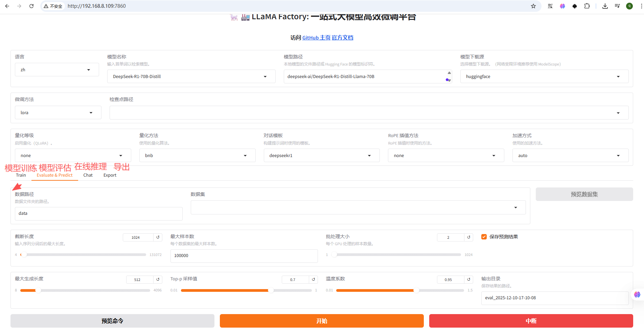Click the 批处理大小 slider track
Viewport: 644px width, 332px height.
[x=396, y=255]
